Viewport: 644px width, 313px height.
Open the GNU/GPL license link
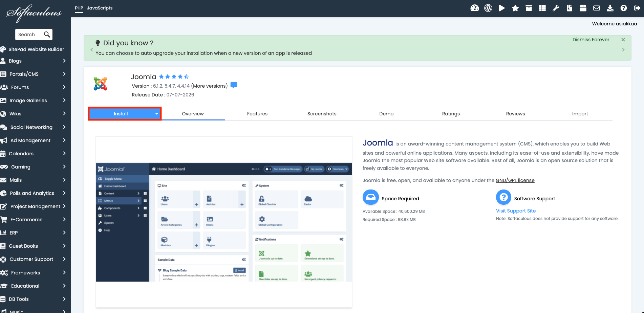(x=515, y=180)
